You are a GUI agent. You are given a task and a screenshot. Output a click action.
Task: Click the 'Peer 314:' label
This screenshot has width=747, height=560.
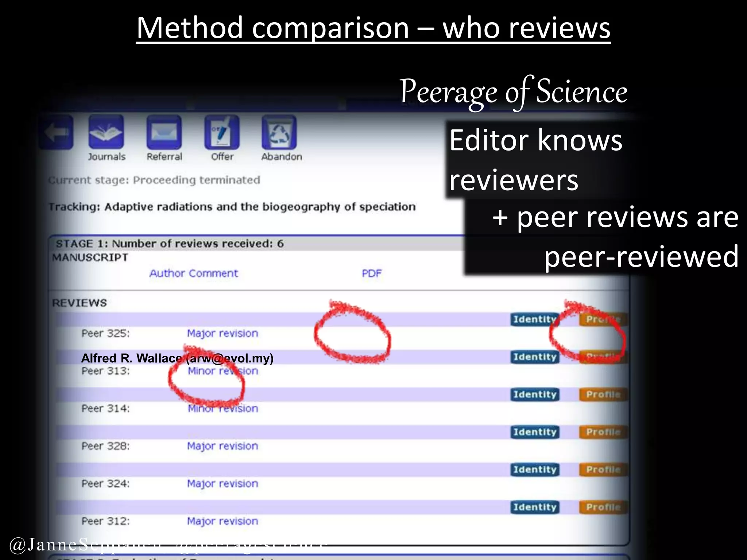(105, 408)
